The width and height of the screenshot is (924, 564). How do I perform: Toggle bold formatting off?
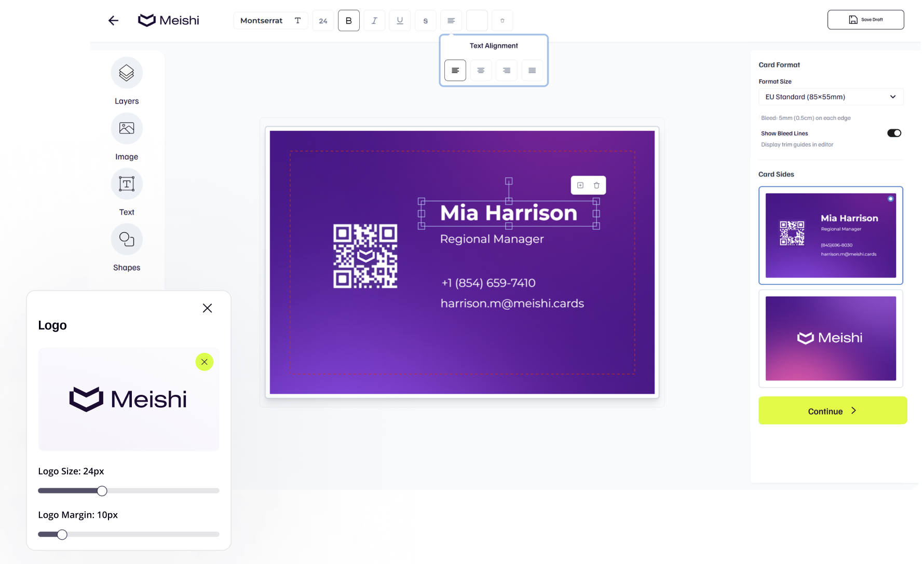point(348,20)
